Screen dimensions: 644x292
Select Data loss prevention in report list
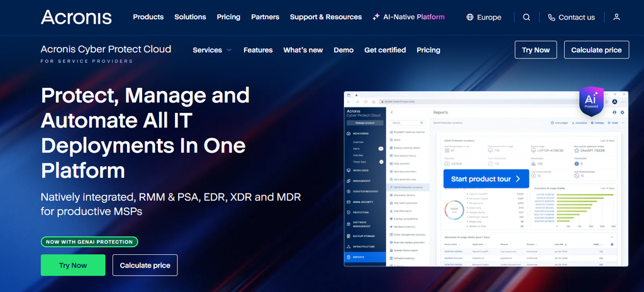[404, 171]
